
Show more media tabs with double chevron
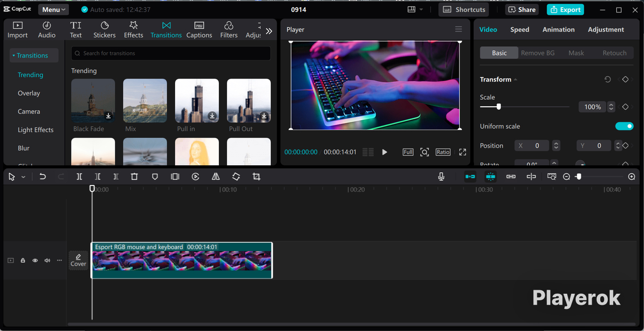click(269, 31)
